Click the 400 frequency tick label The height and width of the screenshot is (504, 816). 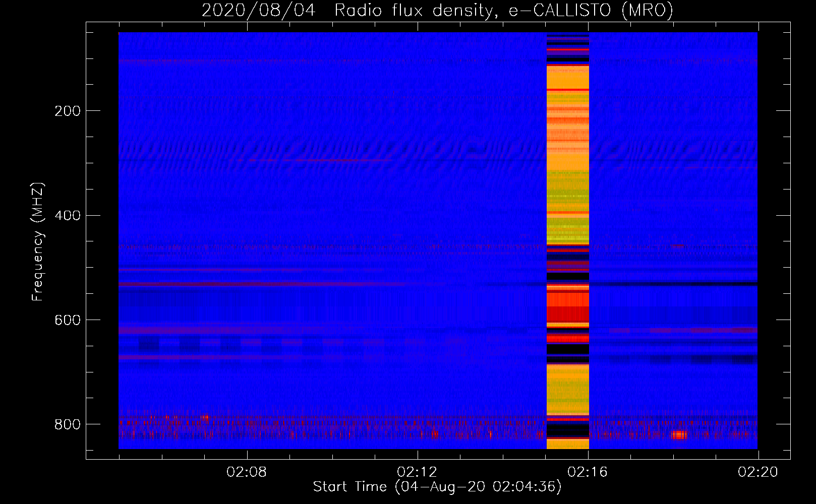click(x=67, y=216)
